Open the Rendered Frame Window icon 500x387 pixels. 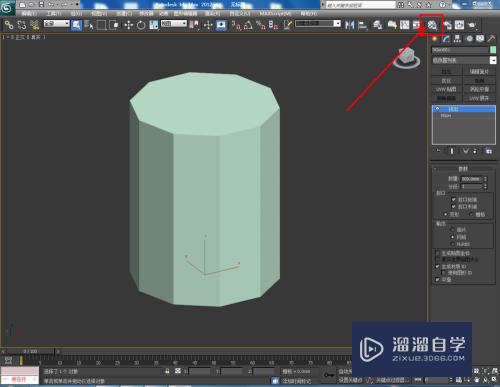pyautogui.click(x=459, y=25)
